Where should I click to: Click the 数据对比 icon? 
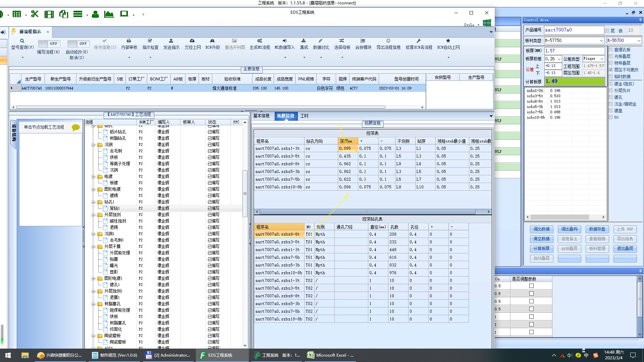click(321, 41)
